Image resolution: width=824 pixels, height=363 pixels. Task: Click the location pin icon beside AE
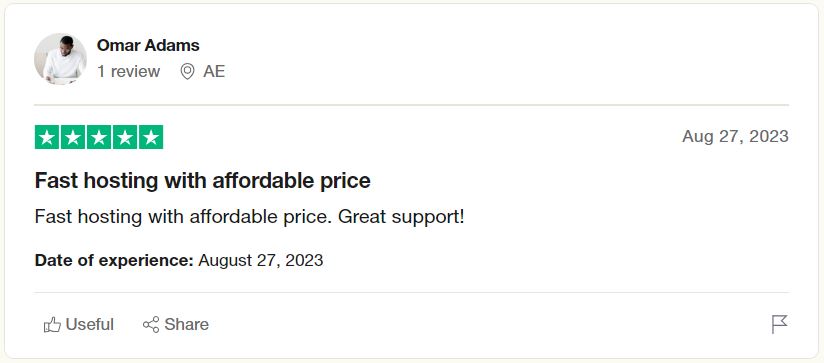[x=187, y=71]
